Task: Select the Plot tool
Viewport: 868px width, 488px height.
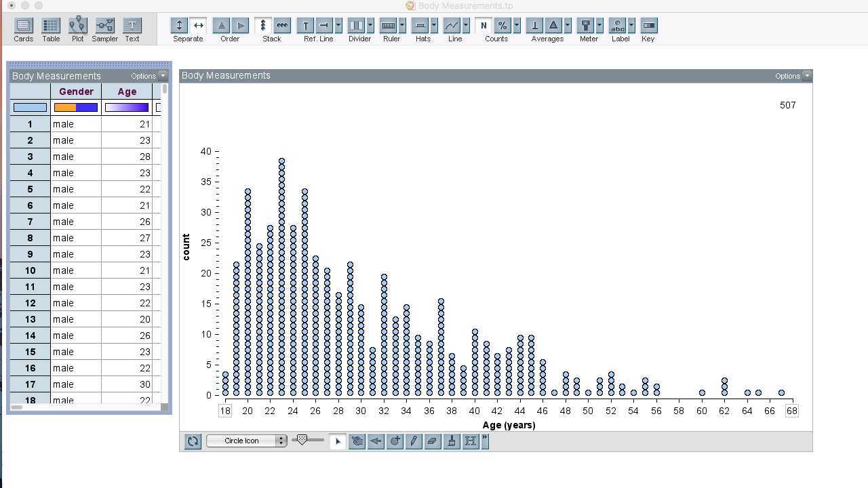Action: 77,27
